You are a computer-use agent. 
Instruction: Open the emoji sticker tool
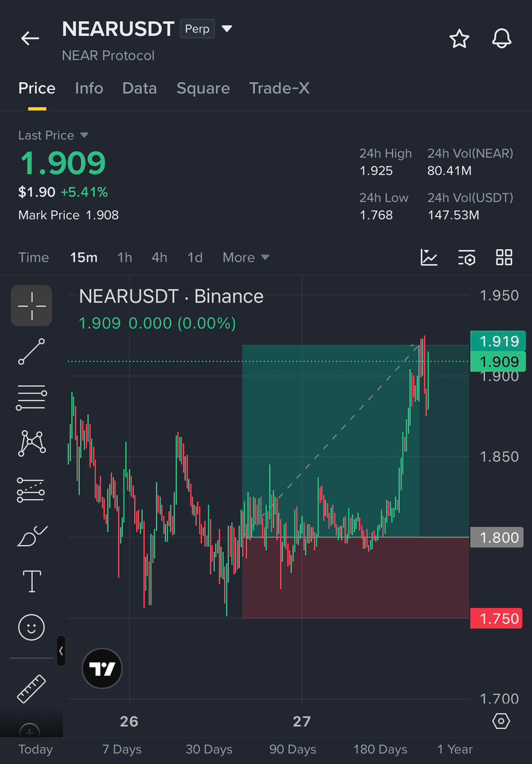(x=31, y=626)
